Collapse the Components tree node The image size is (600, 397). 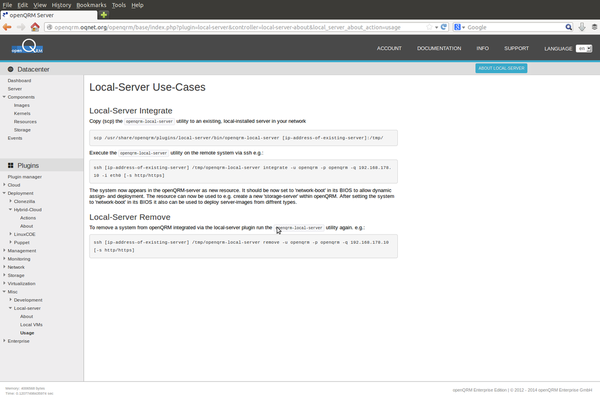[x=4, y=97]
